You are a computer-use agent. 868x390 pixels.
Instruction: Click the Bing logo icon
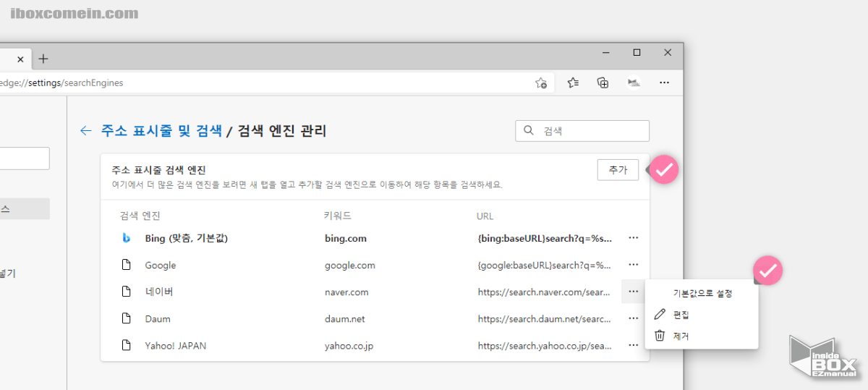[x=126, y=238]
